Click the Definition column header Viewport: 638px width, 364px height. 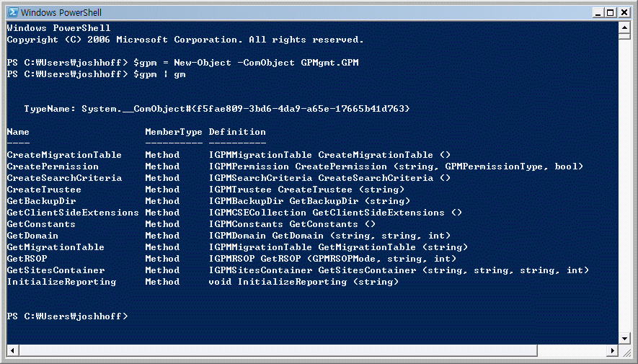click(x=237, y=132)
